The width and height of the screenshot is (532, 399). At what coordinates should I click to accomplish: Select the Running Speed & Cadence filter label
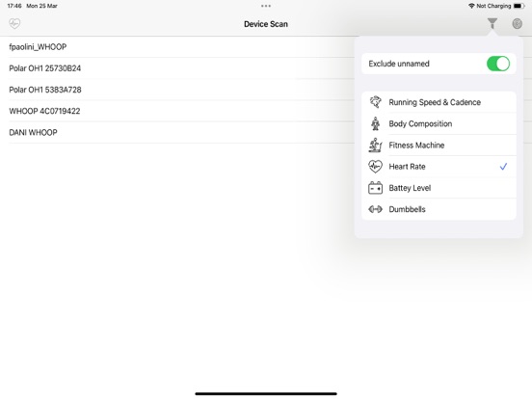click(435, 102)
